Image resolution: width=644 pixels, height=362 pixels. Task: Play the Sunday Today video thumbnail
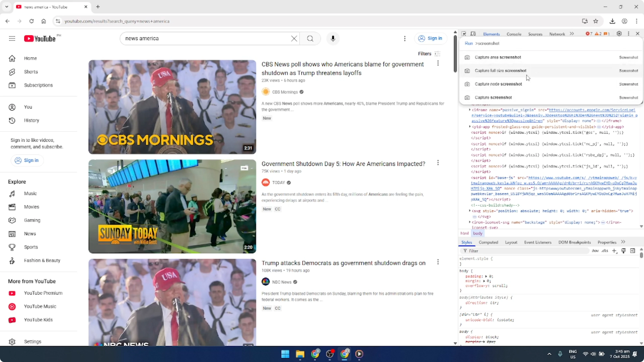pos(172,206)
